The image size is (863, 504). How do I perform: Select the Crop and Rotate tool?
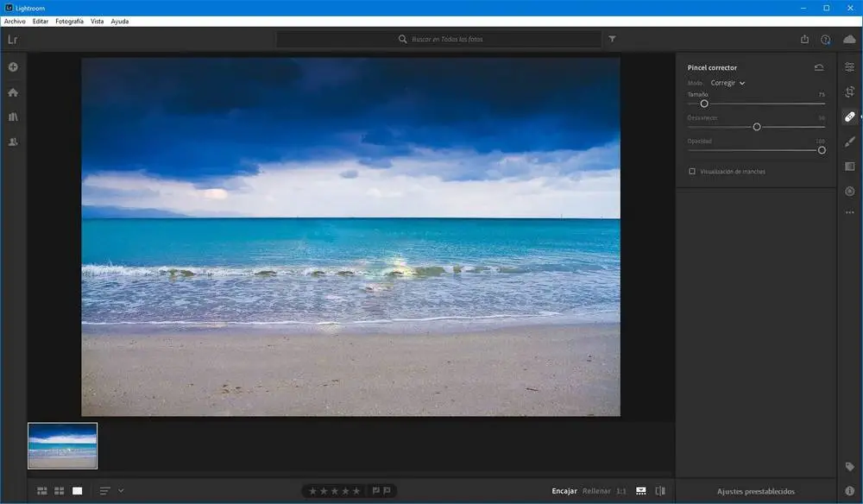coord(849,91)
